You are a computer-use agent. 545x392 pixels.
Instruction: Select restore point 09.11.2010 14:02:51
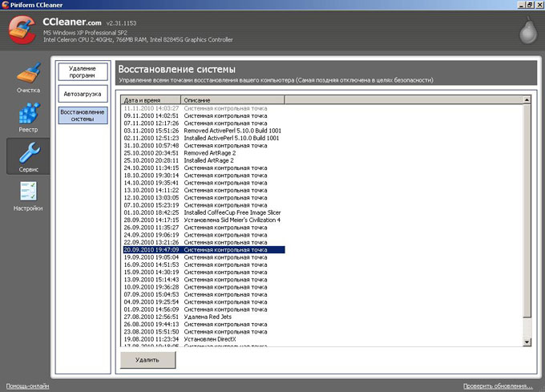[204, 115]
